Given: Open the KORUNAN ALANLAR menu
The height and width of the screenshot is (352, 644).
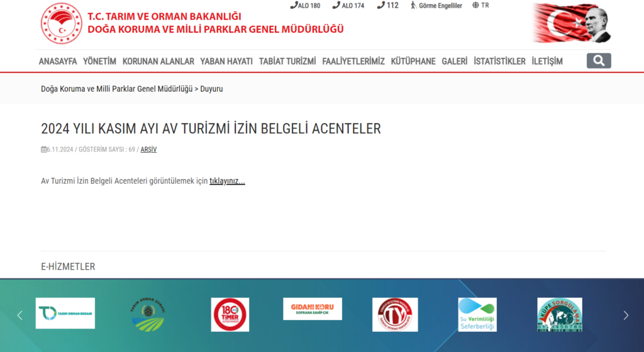Looking at the screenshot, I should click(158, 61).
